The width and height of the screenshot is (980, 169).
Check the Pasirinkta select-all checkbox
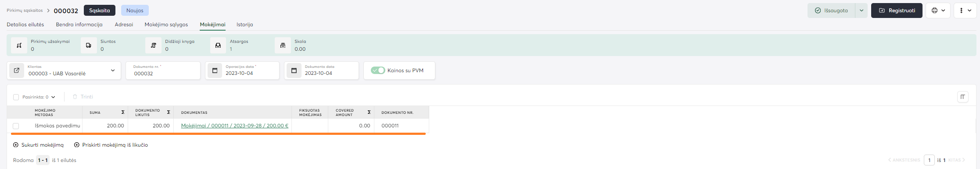pyautogui.click(x=16, y=97)
